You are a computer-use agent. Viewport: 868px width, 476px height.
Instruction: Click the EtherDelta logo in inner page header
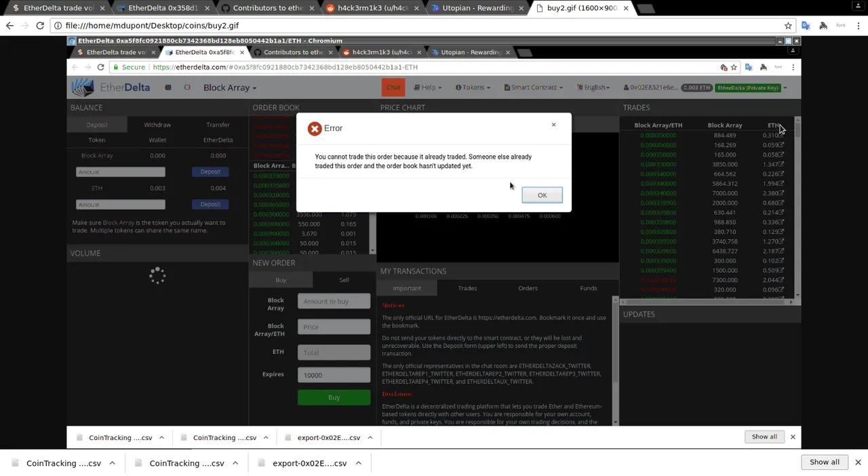[x=111, y=87]
